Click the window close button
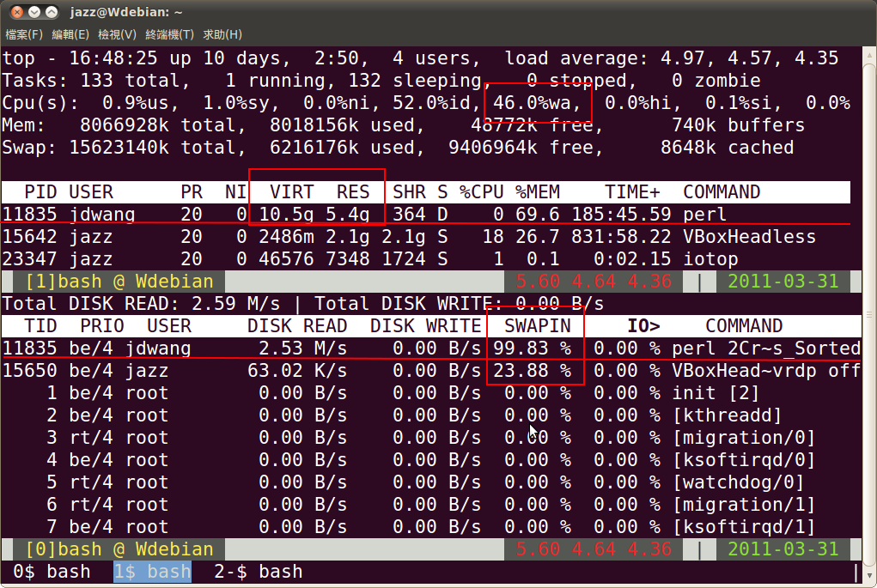 (17, 12)
